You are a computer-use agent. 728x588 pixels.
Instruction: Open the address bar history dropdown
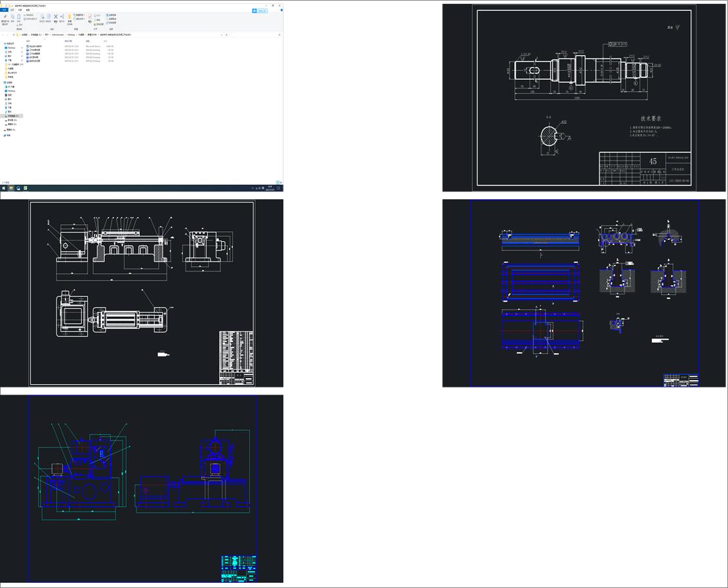click(x=222, y=35)
